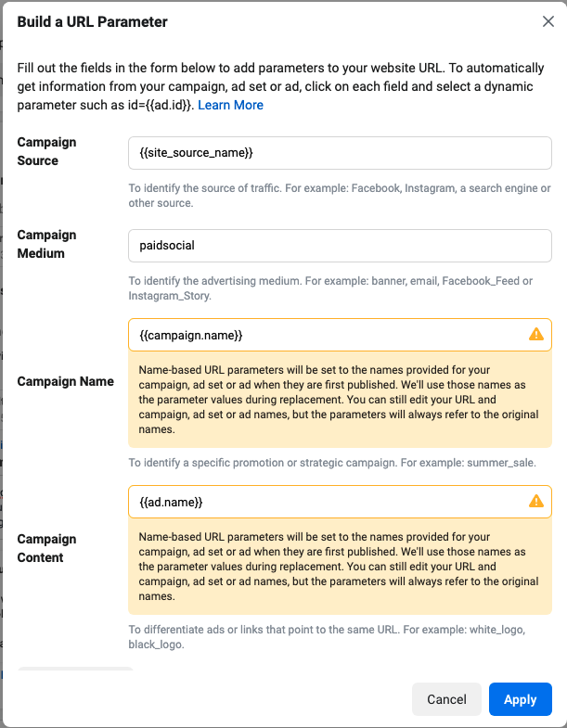Close the Build a URL Parameter dialog
567x728 pixels.
548,21
